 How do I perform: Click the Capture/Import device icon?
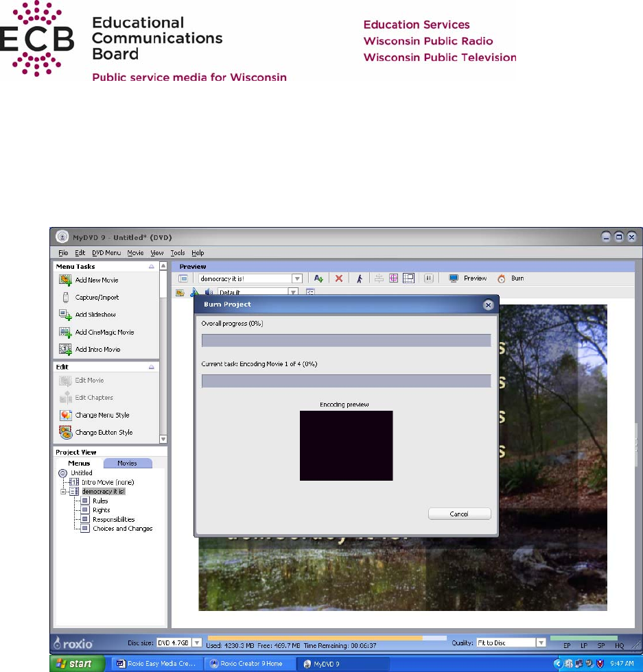pos(66,297)
